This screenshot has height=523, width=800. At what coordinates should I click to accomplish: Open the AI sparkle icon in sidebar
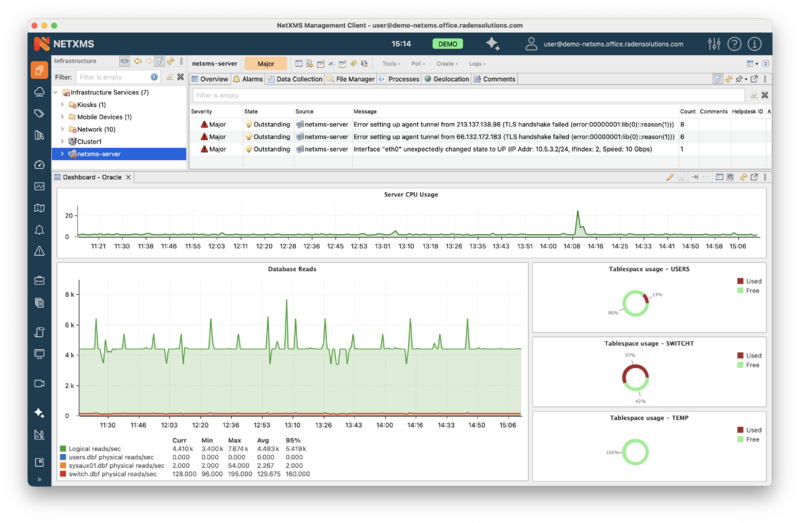39,413
